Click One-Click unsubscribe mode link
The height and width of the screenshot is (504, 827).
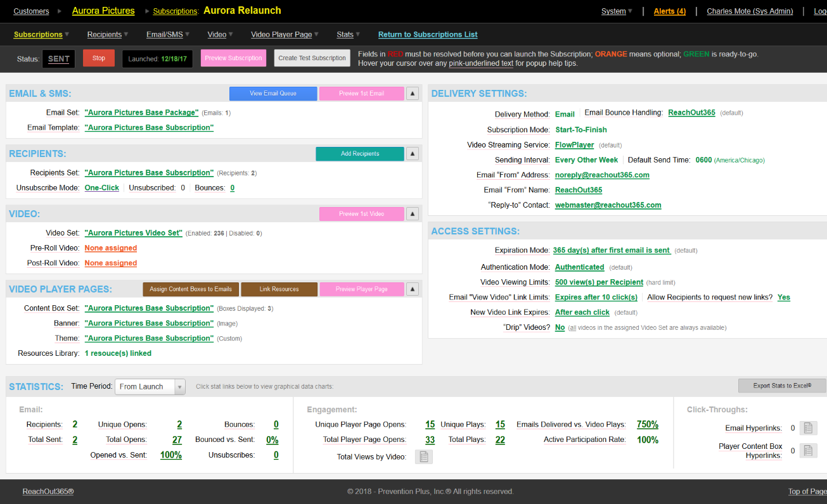(x=102, y=188)
